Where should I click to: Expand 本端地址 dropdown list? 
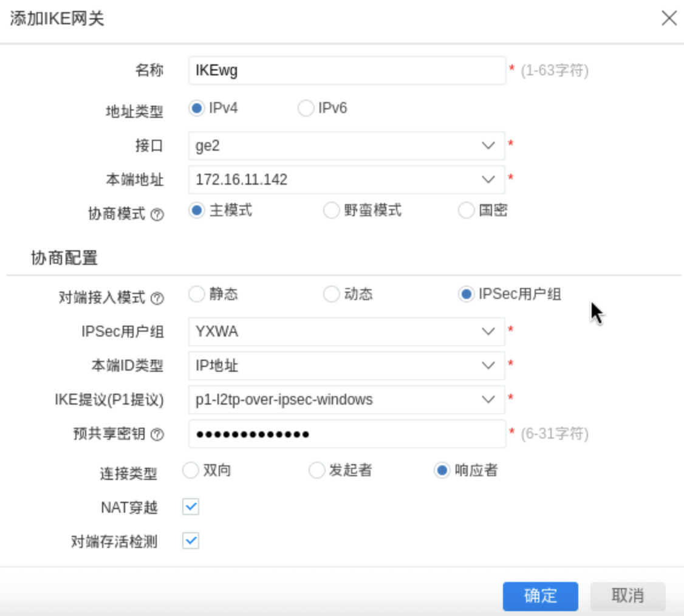[346, 180]
